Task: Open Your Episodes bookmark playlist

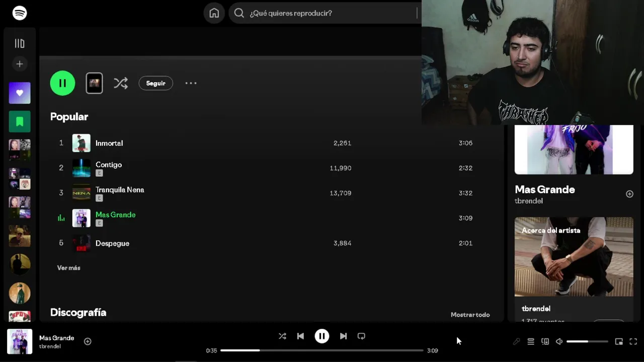Action: tap(20, 121)
